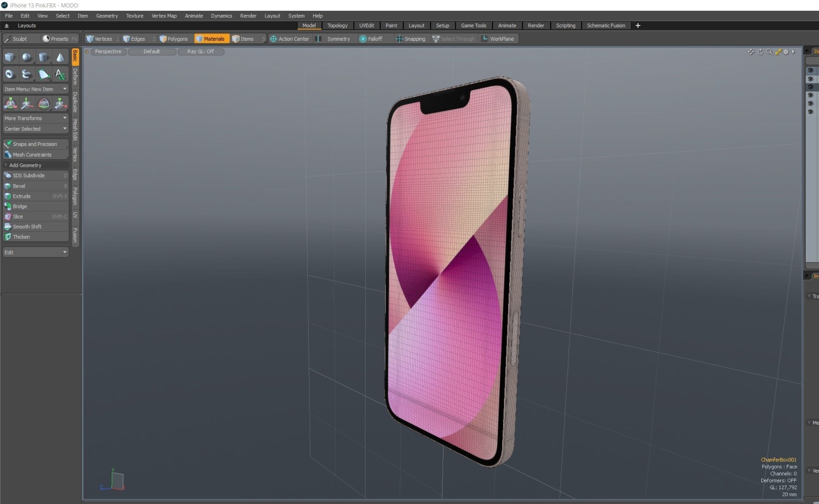Toggle Symmetry mode

point(335,39)
